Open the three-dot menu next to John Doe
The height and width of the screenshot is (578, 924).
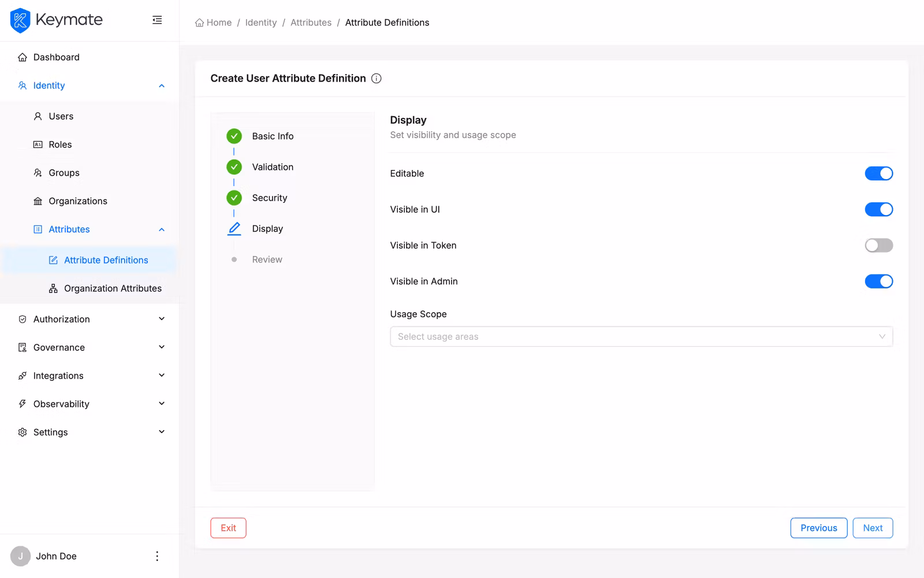point(157,555)
